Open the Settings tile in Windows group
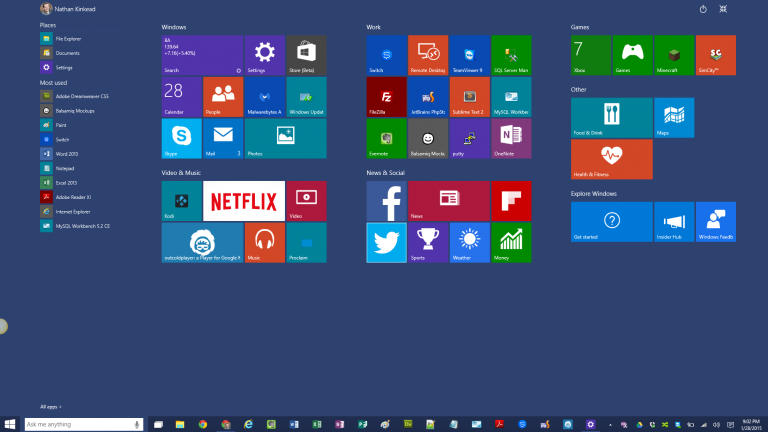Viewport: 768px width, 432px height. pyautogui.click(x=264, y=55)
